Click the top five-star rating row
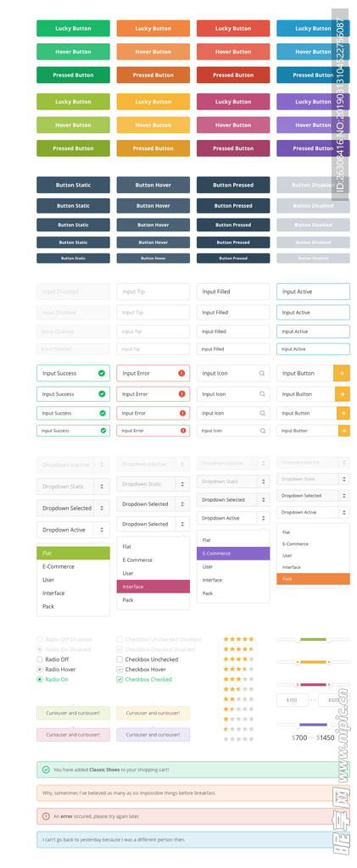 [x=238, y=639]
